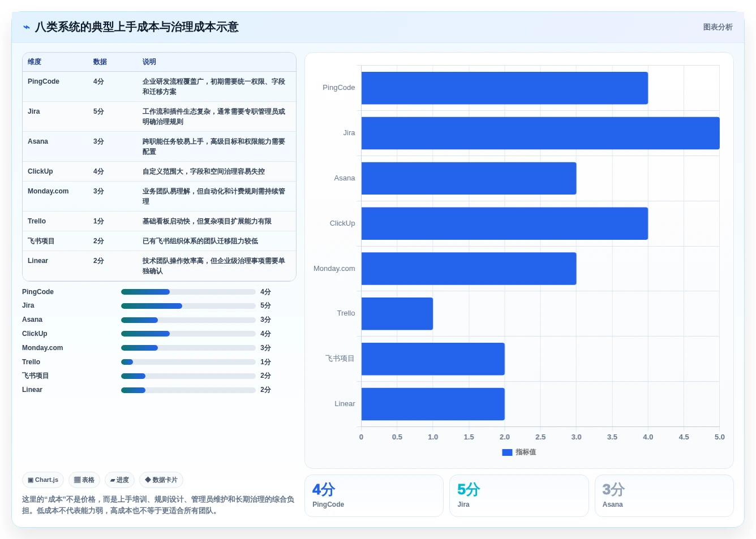Image resolution: width=756 pixels, height=539 pixels.
Task: Click the ClickUp bar in chart
Action: pyautogui.click(x=505, y=223)
